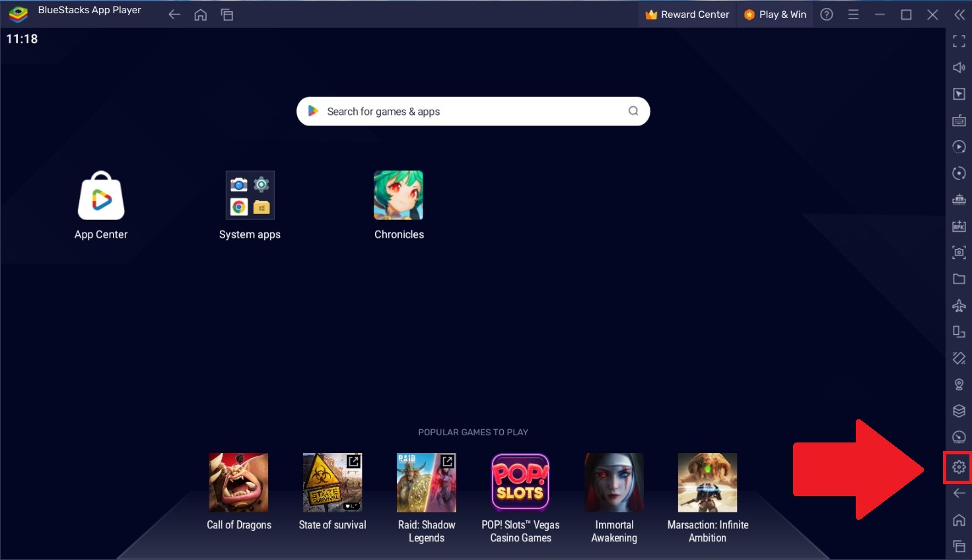The height and width of the screenshot is (560, 972).
Task: Open recent apps icon in the sidebar
Action: (959, 546)
